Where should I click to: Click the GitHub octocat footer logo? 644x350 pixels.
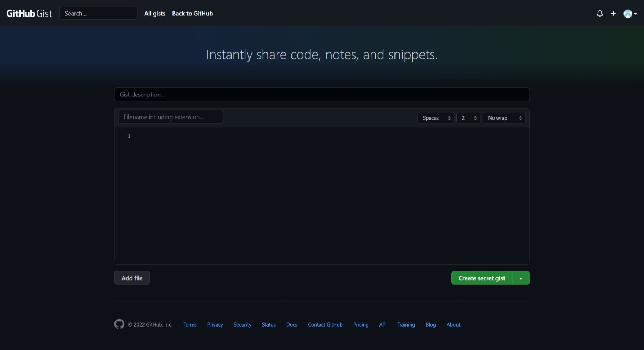tap(119, 324)
